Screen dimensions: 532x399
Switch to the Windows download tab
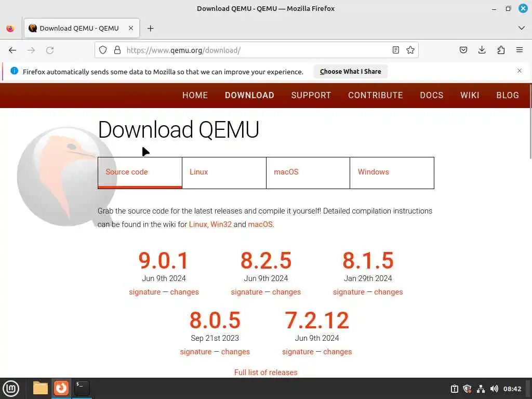[x=392, y=172]
